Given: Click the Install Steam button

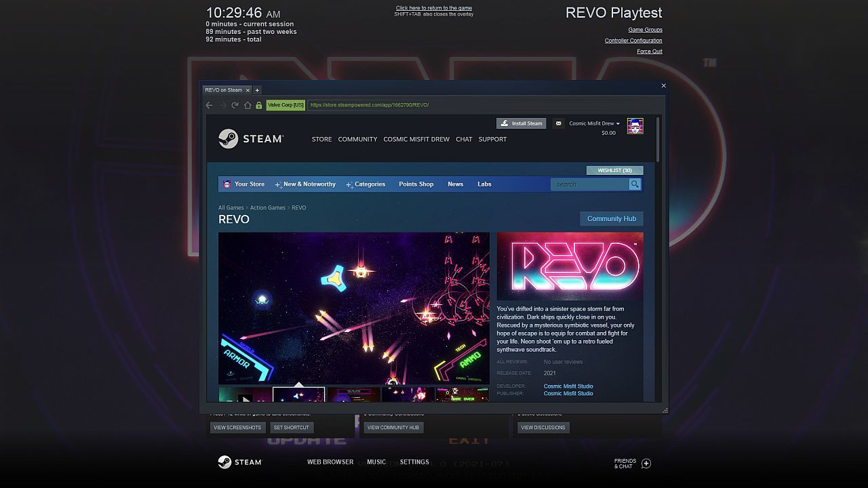Looking at the screenshot, I should click(x=521, y=123).
